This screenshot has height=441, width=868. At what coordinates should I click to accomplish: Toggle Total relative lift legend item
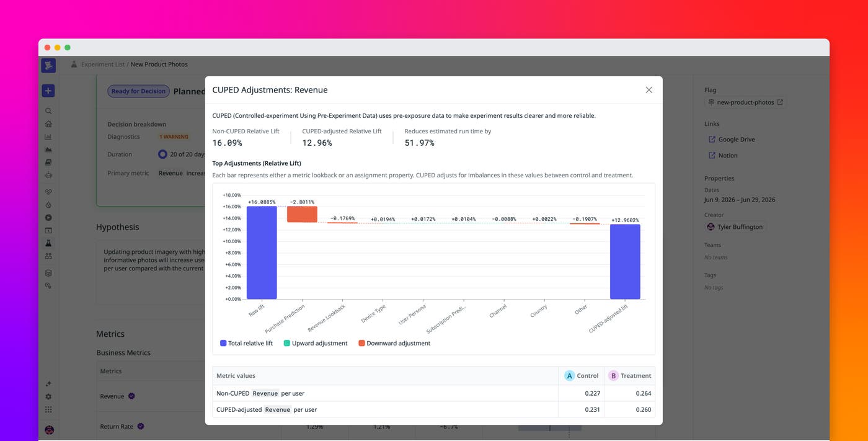pyautogui.click(x=246, y=343)
